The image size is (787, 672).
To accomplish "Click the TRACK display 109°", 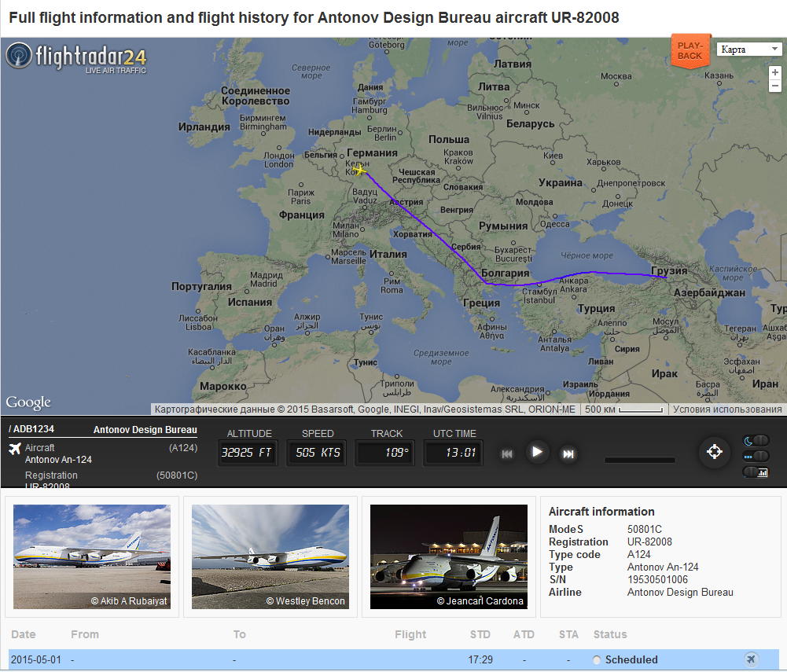I will click(385, 453).
